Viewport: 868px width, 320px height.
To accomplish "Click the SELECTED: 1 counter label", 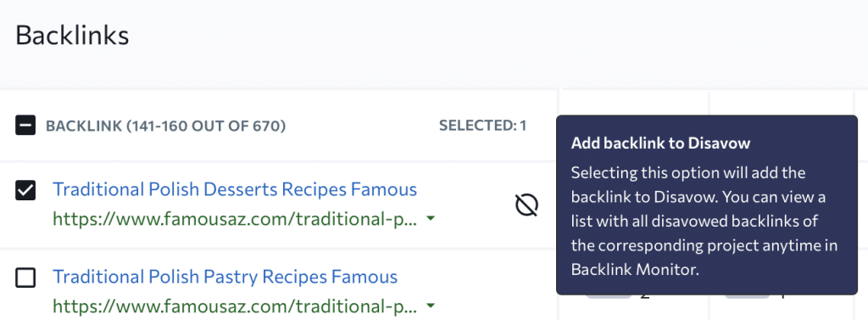I will (x=482, y=126).
